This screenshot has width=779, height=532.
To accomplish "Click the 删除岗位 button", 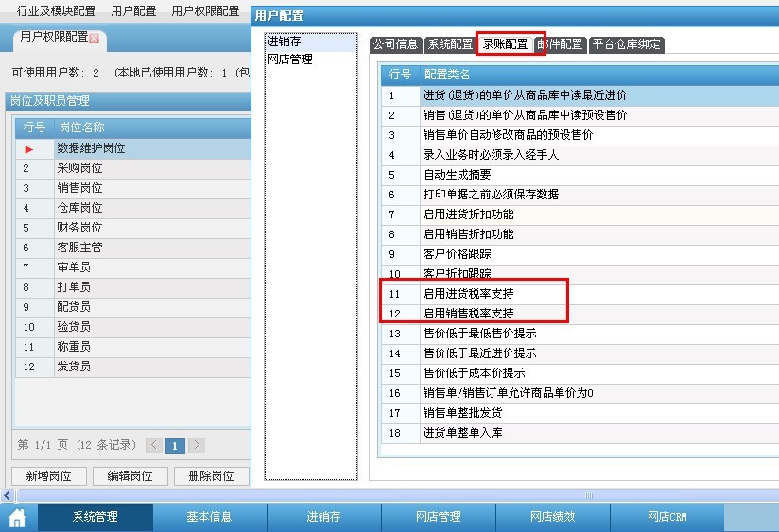I will pyautogui.click(x=211, y=476).
